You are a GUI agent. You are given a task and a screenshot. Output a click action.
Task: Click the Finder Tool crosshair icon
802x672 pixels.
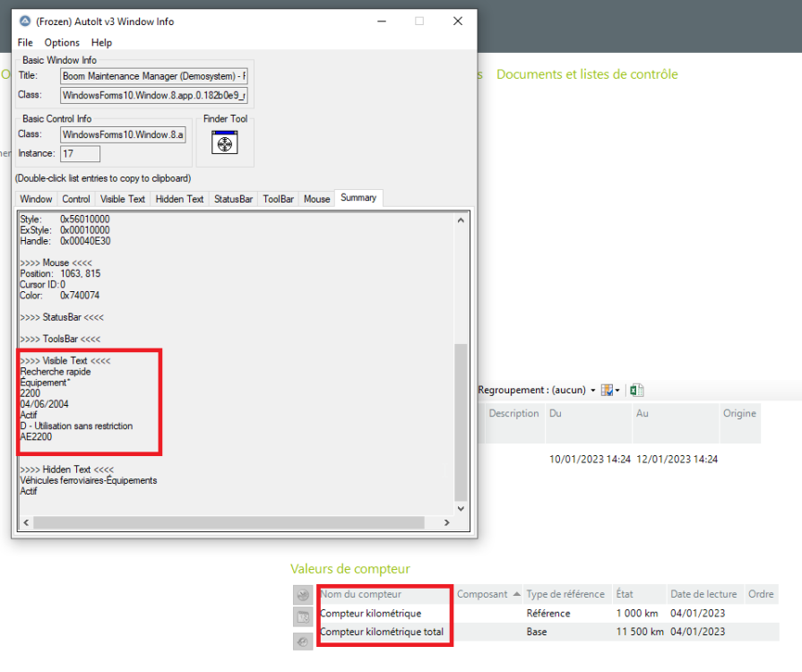[x=223, y=142]
